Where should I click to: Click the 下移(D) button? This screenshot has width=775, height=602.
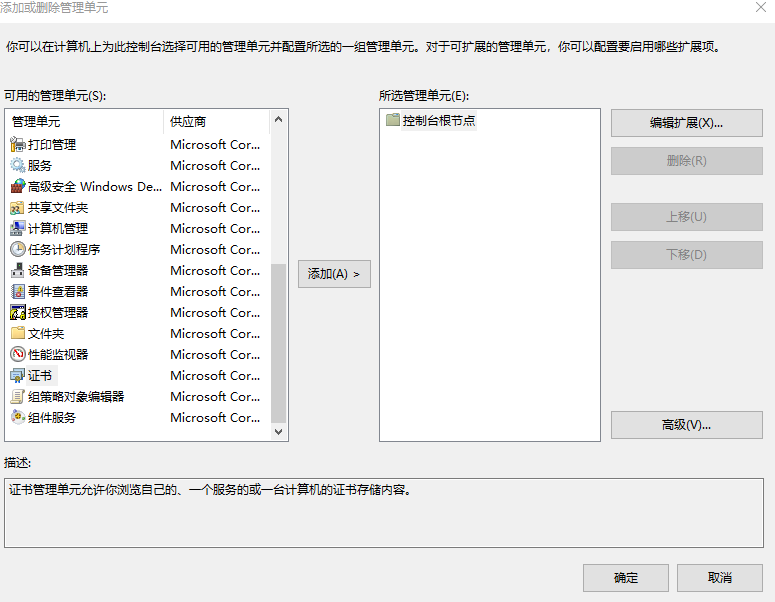(687, 255)
